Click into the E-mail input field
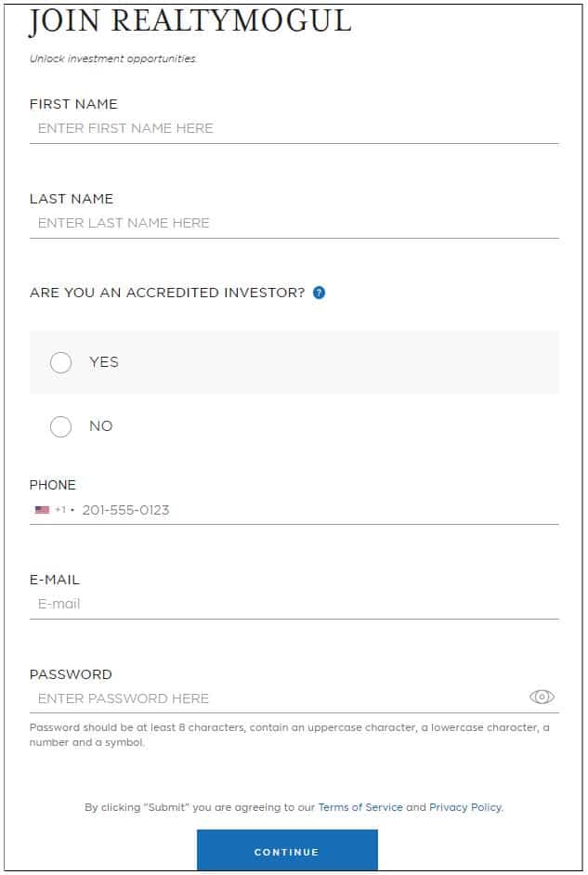 (294, 604)
